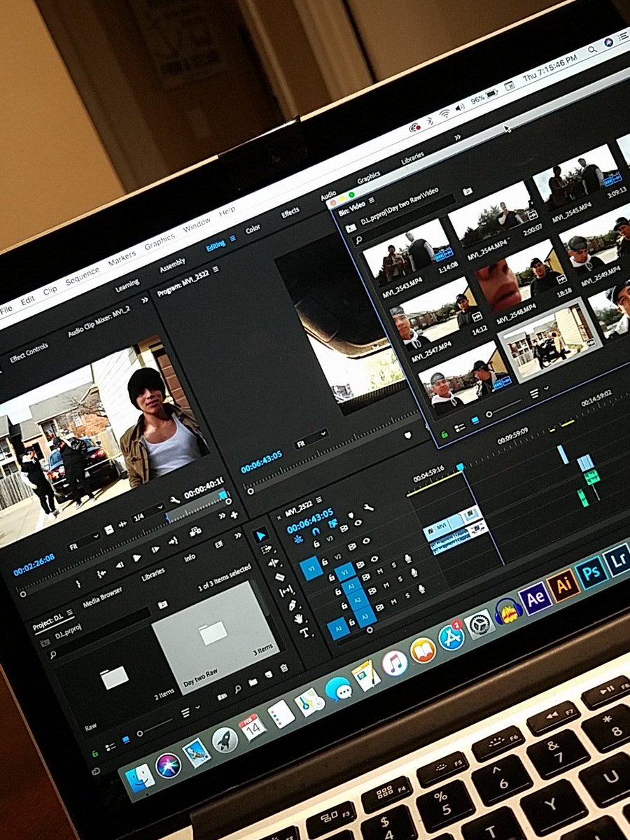Open timeline wrench display settings
The width and height of the screenshot is (630, 840).
pyautogui.click(x=368, y=507)
